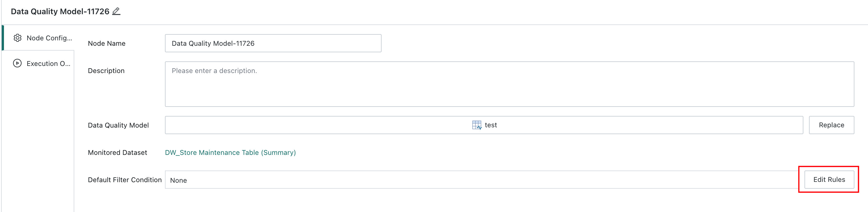Screen dimensions: 868x212
Task: Click the test model name text
Action: click(491, 125)
